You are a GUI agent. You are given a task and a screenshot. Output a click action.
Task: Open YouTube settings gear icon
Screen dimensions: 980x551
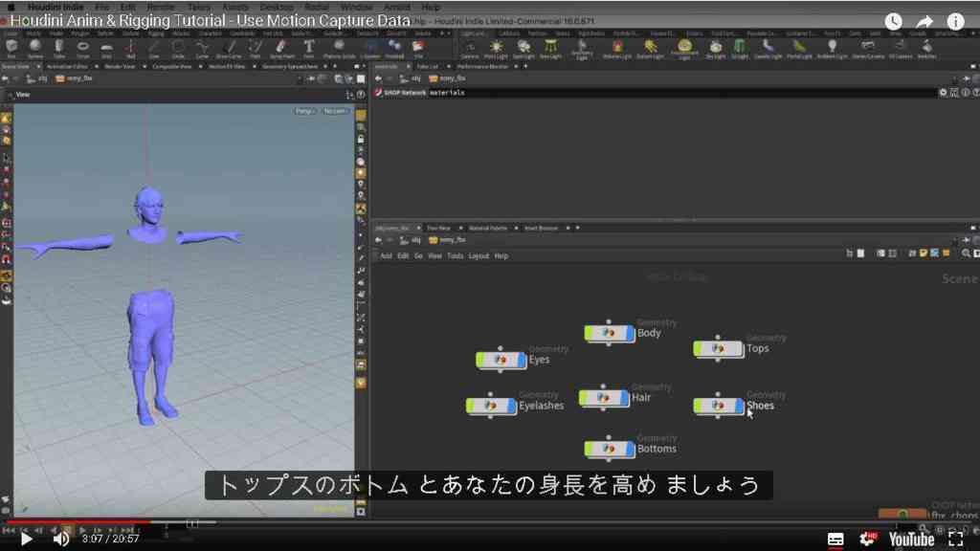[x=867, y=539]
